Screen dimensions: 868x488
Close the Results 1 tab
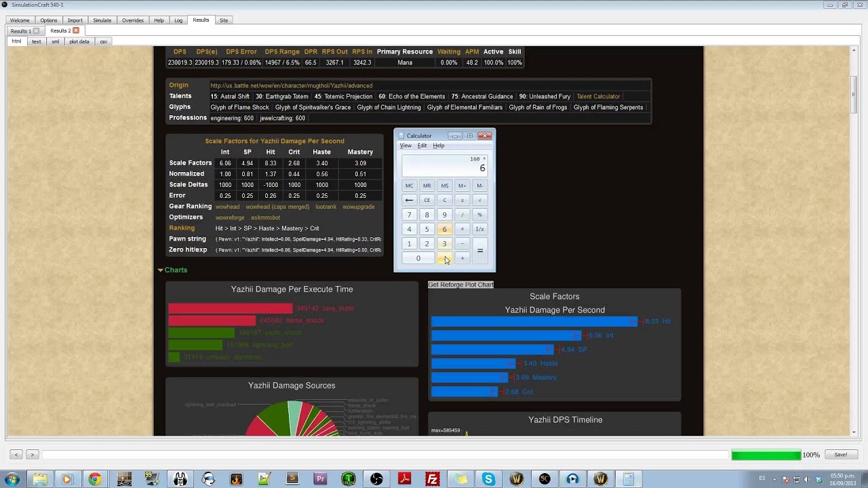[x=36, y=30]
